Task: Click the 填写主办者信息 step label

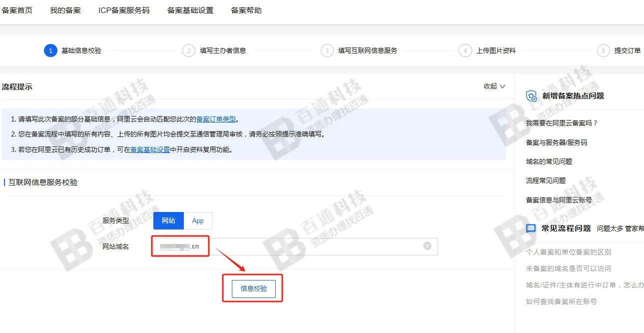Action: [223, 50]
